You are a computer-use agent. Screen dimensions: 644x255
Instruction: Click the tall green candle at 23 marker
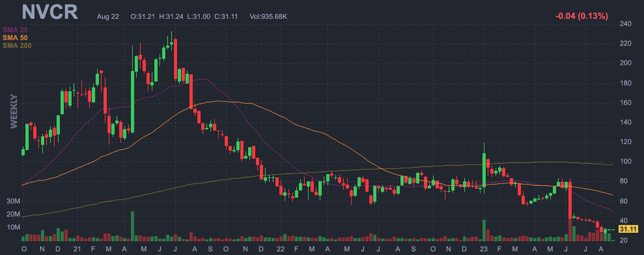[484, 168]
